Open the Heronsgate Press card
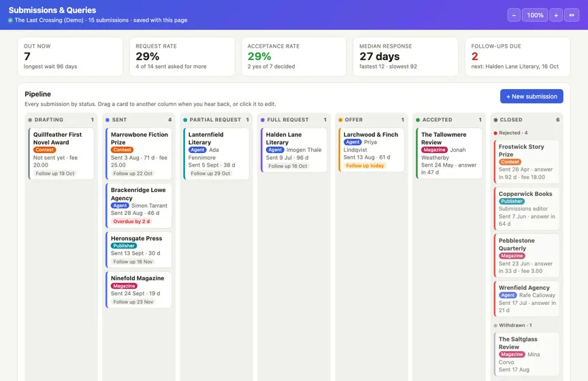Viewport: 588px width, 381px height. (139, 250)
